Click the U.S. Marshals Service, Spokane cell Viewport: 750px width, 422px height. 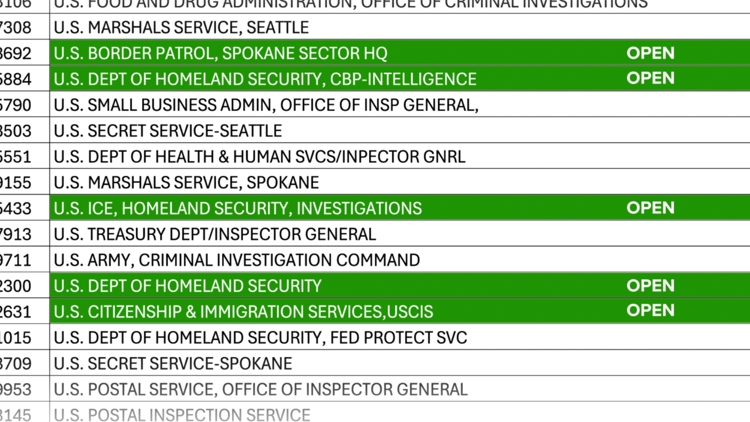click(x=186, y=183)
